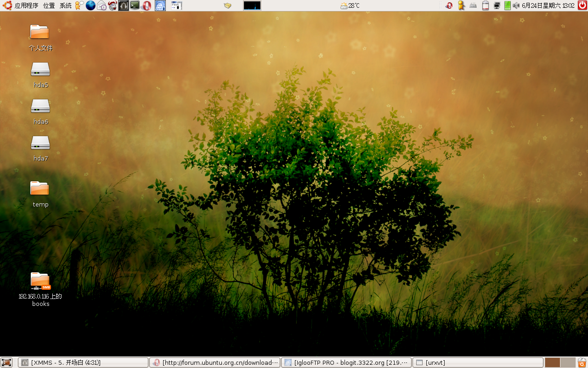Image resolution: width=588 pixels, height=368 pixels.
Task: Click the red power logout button
Action: point(582,6)
